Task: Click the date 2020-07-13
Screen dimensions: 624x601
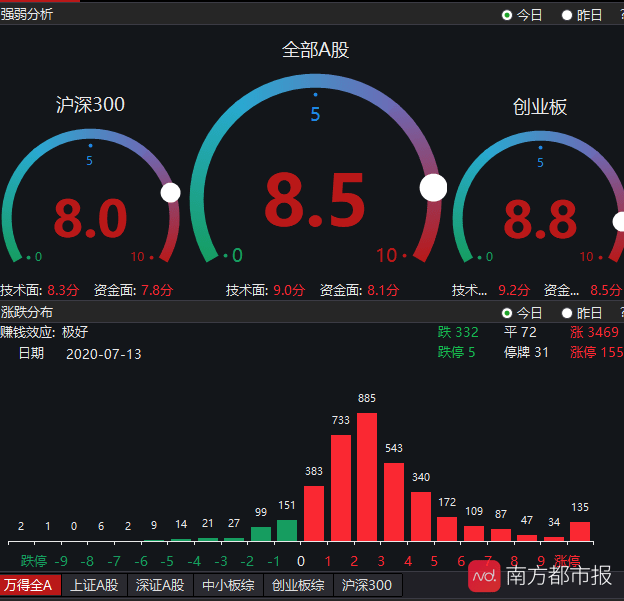Action: pos(103,354)
